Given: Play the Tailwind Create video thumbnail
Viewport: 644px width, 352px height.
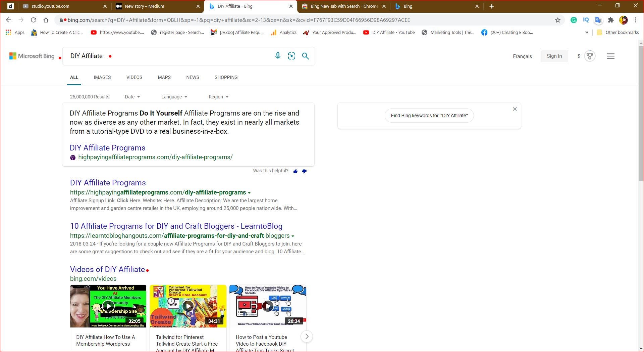Looking at the screenshot, I should click(188, 306).
